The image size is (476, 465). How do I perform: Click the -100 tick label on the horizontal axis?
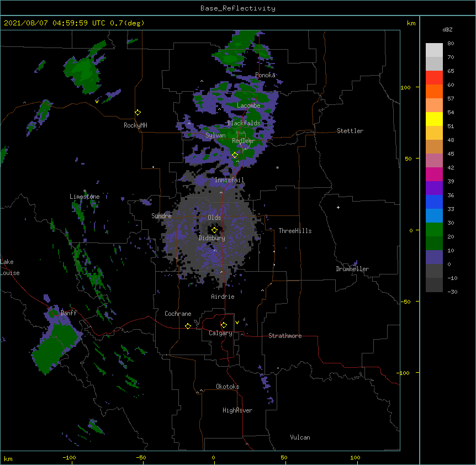69,457
